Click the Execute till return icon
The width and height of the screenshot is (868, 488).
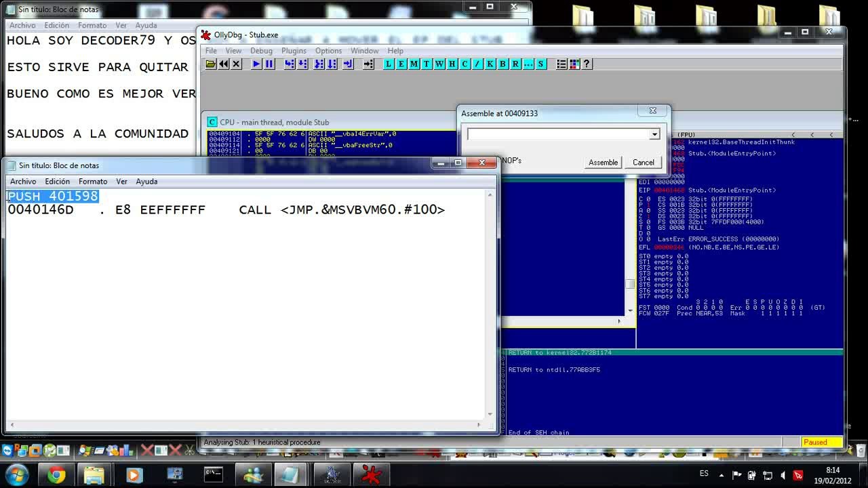coord(348,64)
